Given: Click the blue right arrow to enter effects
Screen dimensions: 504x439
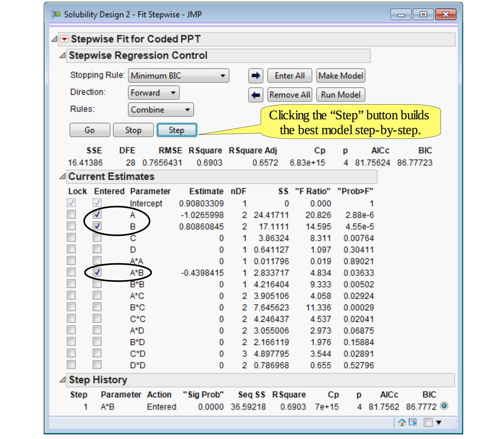Looking at the screenshot, I should click(256, 76).
